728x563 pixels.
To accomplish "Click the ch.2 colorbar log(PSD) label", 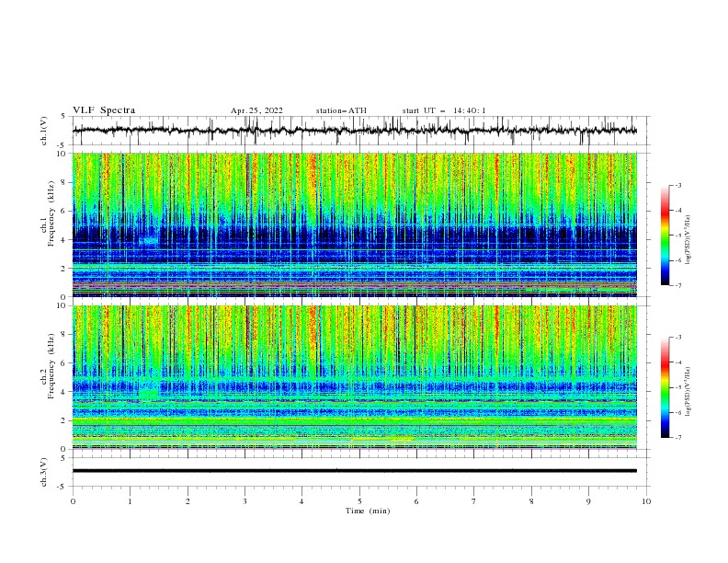I will click(688, 391).
